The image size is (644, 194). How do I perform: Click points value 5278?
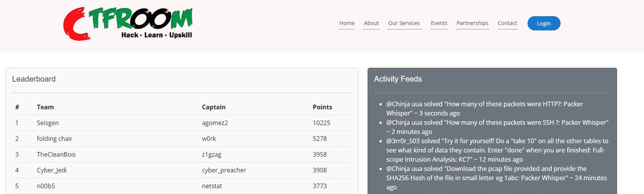click(x=320, y=139)
